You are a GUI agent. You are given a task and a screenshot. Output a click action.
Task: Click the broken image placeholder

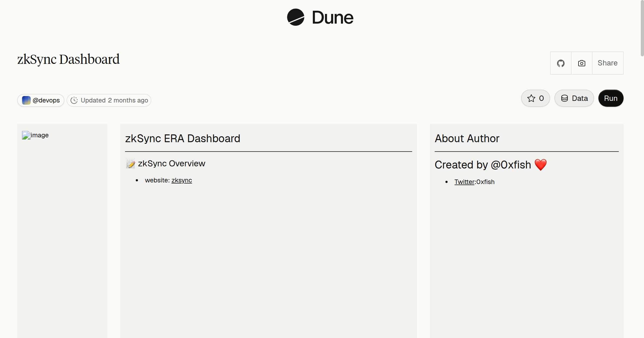pos(35,135)
